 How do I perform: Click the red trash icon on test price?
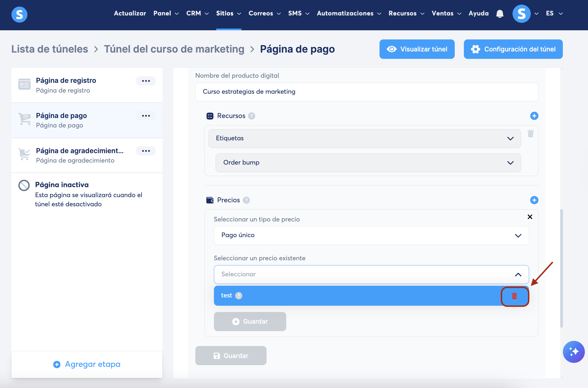514,296
